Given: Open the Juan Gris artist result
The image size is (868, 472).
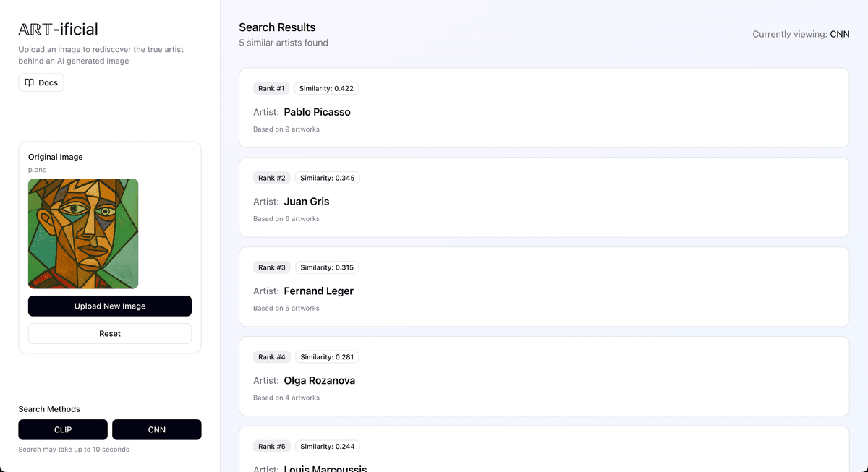Looking at the screenshot, I should 543,197.
